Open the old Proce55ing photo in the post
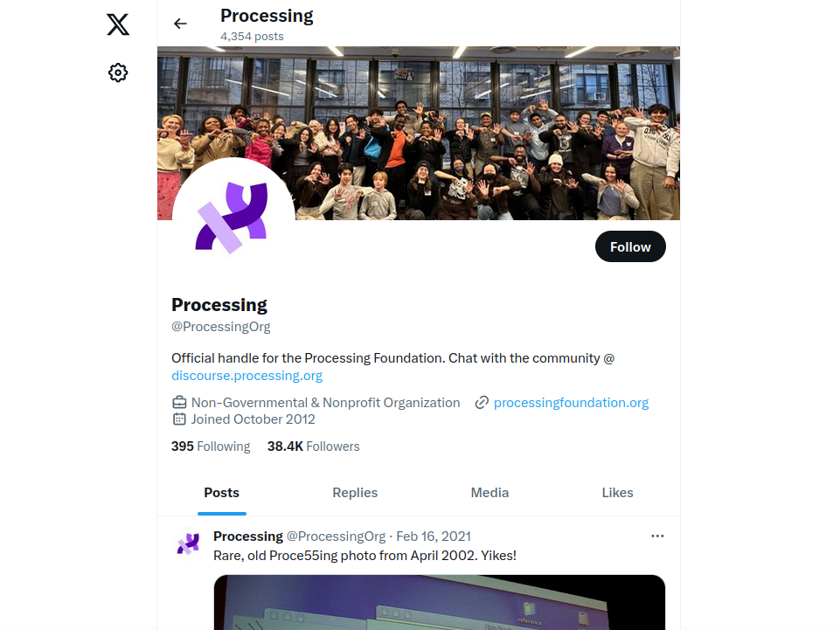 point(440,602)
